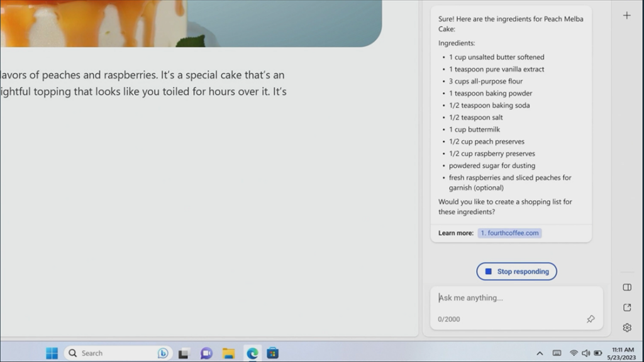
Task: Show hidden tray icons chevron
Action: coord(540,353)
